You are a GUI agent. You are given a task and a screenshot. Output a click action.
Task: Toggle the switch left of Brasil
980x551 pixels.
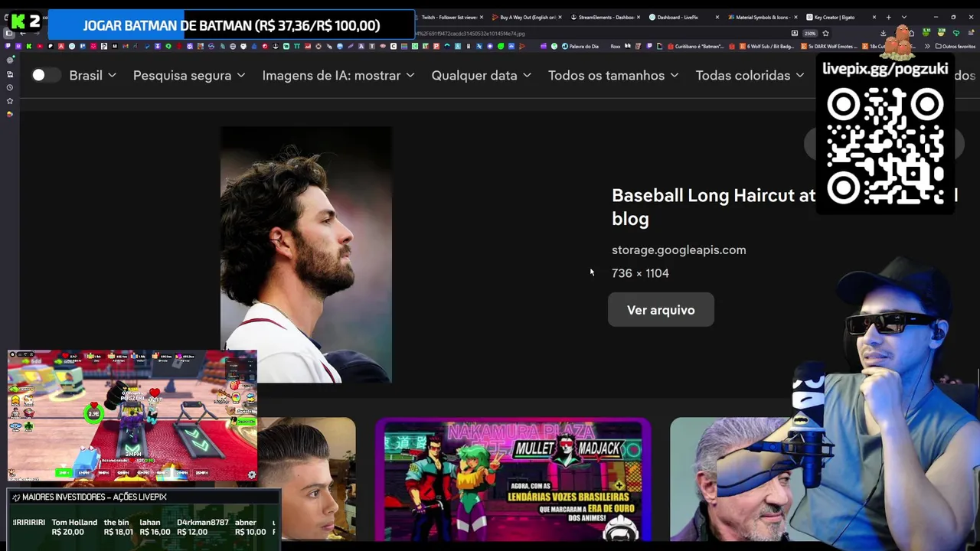(44, 75)
